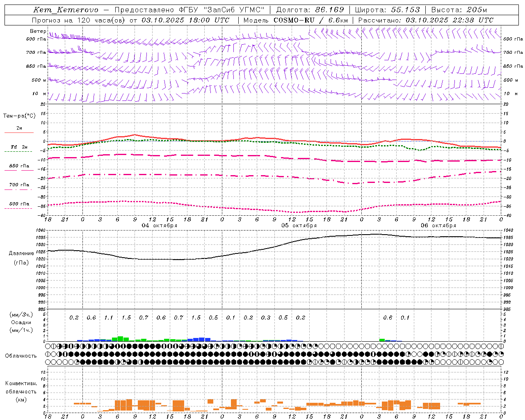Image resolution: width=525 pixels, height=420 pixels.
Task: Click the 'Осадки' precipitation label
Action: click(21, 322)
